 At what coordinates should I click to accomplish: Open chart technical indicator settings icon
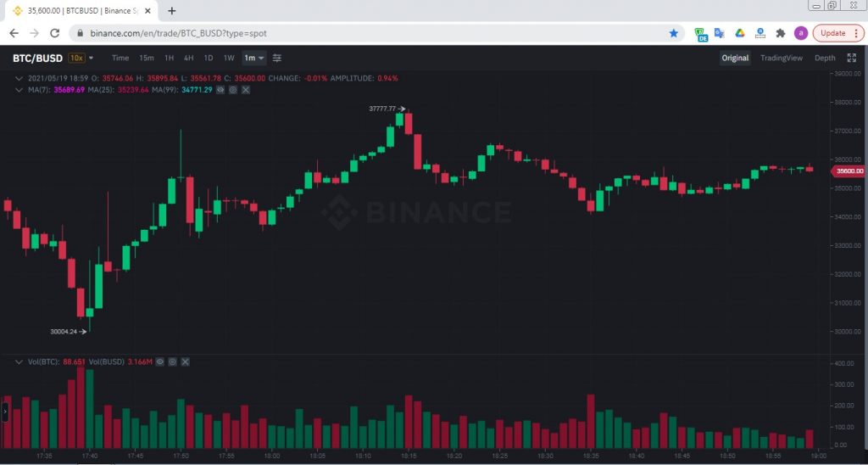(277, 59)
